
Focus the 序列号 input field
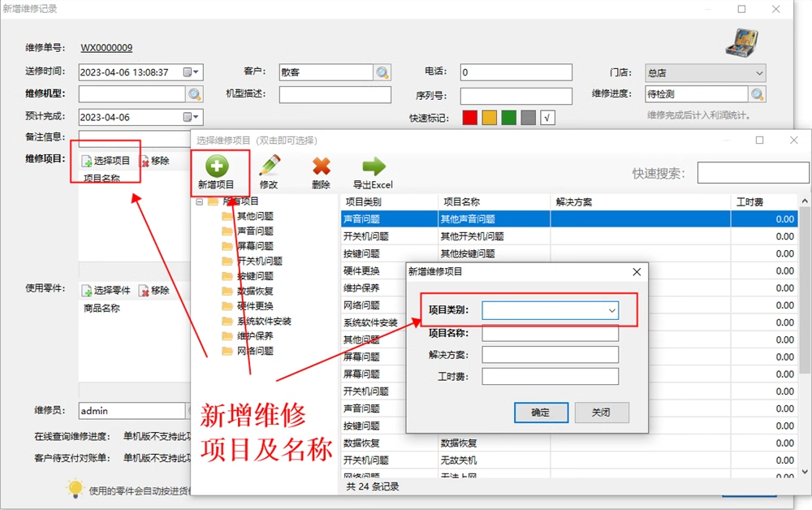pos(516,96)
